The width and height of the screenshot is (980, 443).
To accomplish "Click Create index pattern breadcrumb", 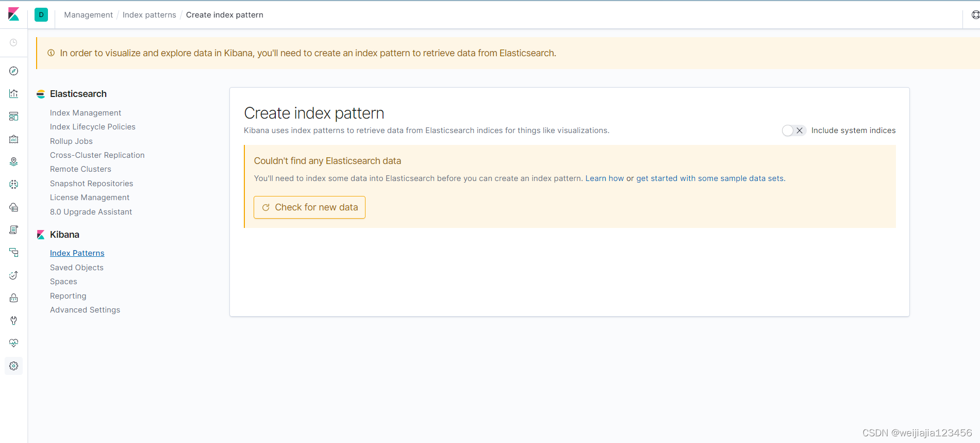I will coord(224,15).
